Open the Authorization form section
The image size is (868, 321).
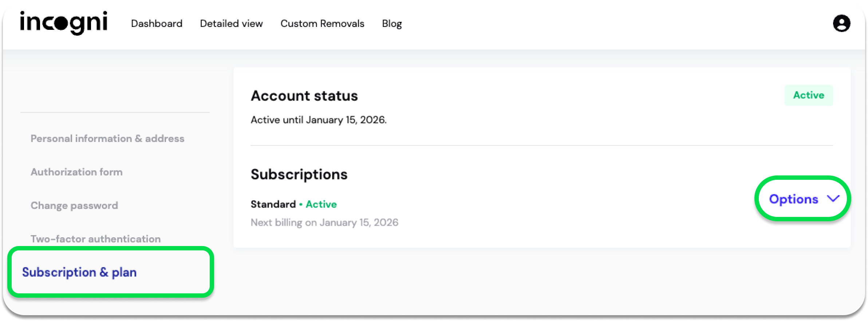76,172
